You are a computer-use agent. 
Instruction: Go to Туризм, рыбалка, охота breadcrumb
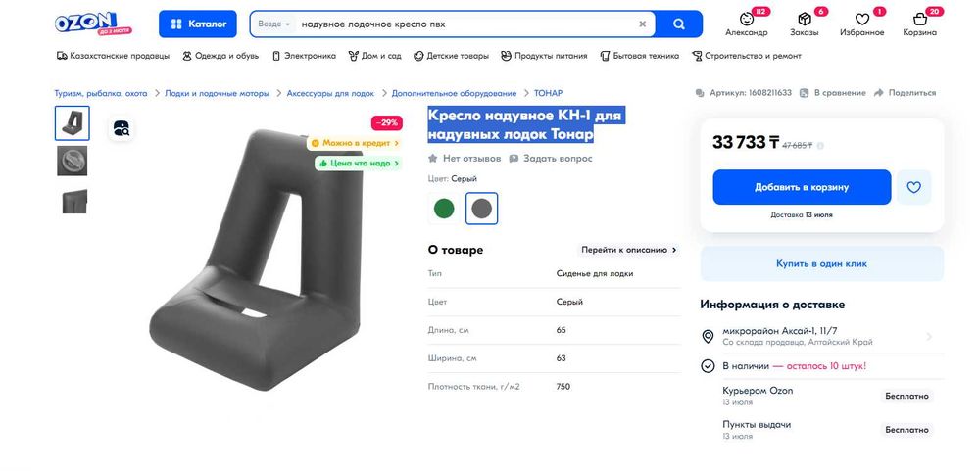click(101, 93)
